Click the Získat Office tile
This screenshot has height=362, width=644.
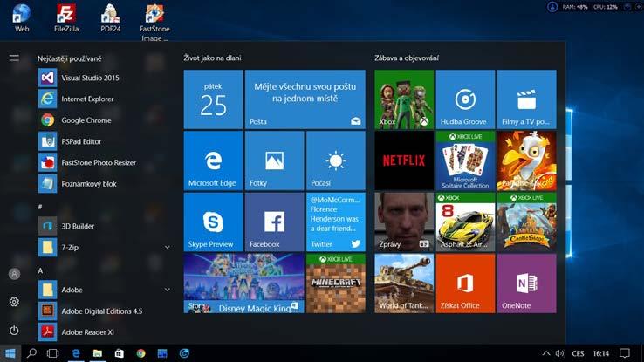coord(465,283)
